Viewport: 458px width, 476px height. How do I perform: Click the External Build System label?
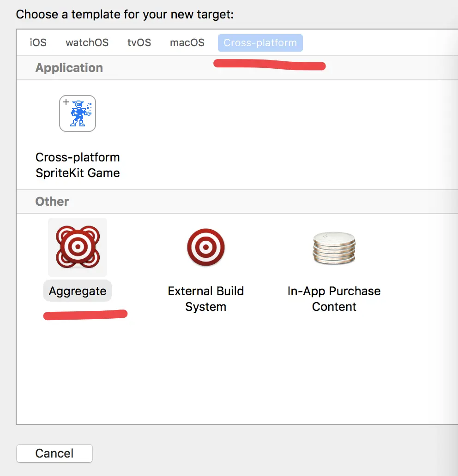[206, 299]
